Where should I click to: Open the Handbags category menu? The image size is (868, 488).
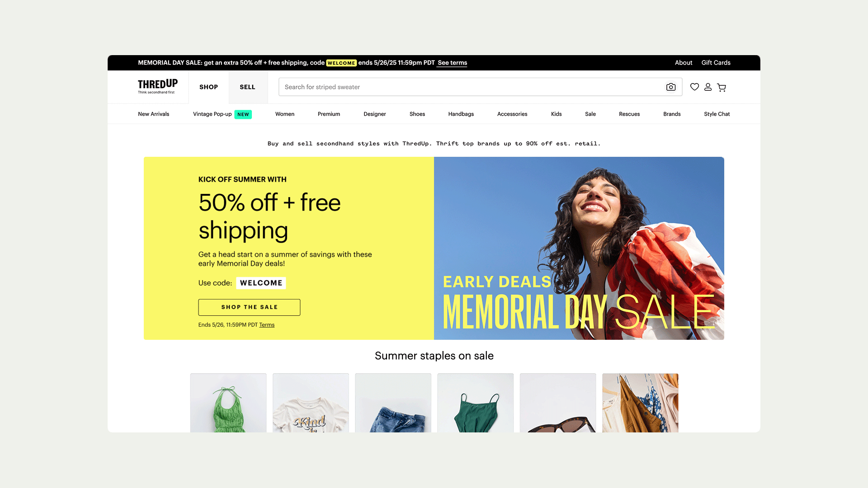click(461, 114)
